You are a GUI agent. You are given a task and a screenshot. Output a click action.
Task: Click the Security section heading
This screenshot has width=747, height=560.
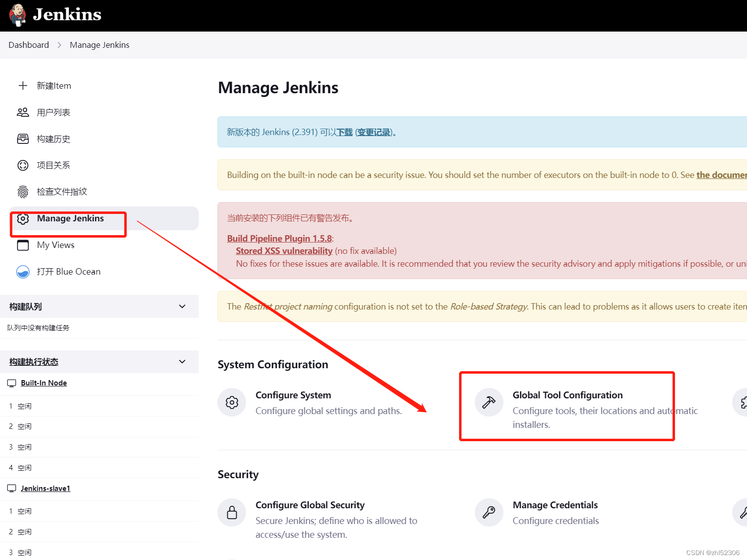238,475
